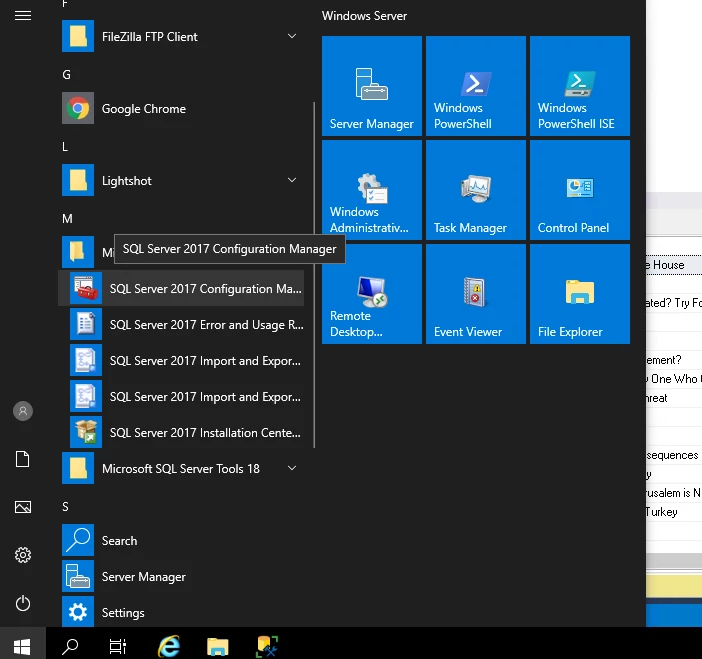Open the taskbar Search magnifier

(70, 646)
